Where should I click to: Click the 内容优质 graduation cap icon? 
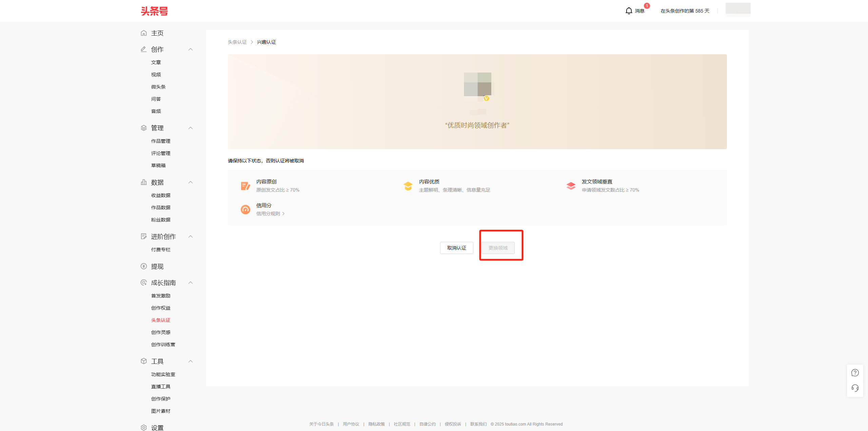point(408,186)
